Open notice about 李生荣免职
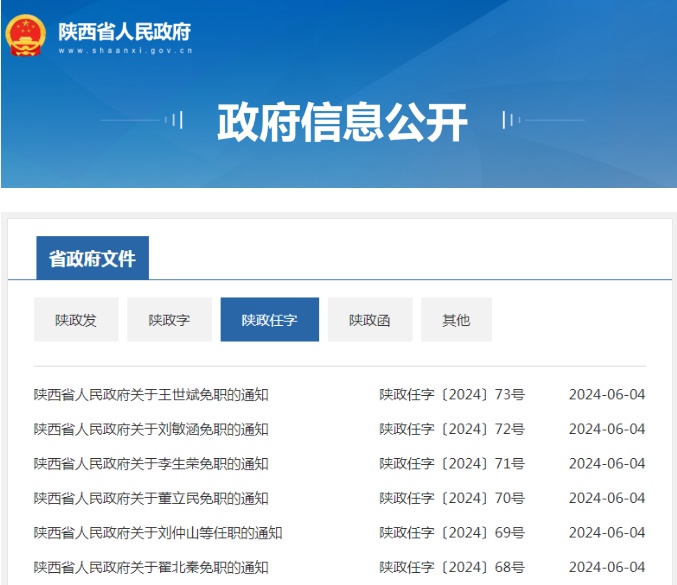 [x=151, y=464]
